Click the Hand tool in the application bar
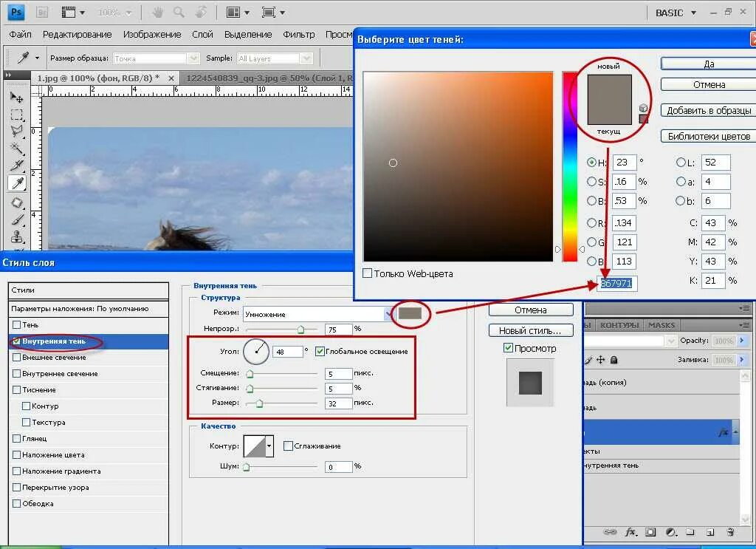Screen dimensions: 756x549 (x=158, y=13)
